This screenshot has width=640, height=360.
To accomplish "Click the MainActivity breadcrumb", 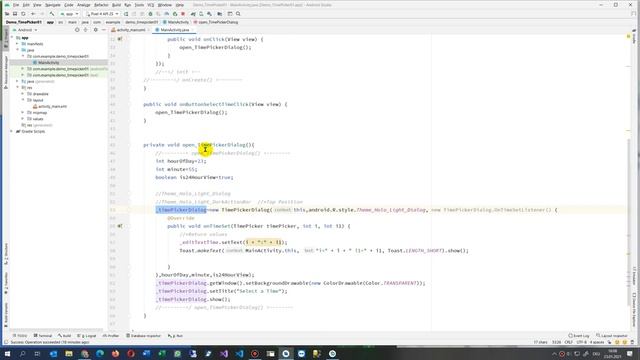I will 176,22.
